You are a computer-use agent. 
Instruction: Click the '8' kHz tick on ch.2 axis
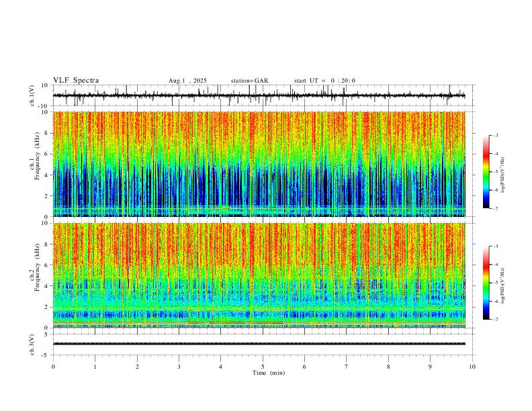pos(48,244)
